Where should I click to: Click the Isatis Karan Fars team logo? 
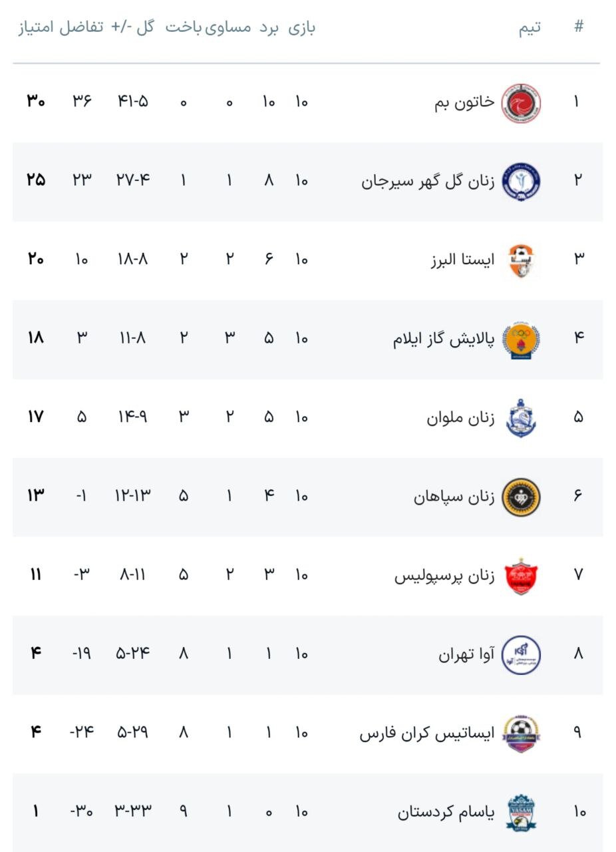[520, 734]
